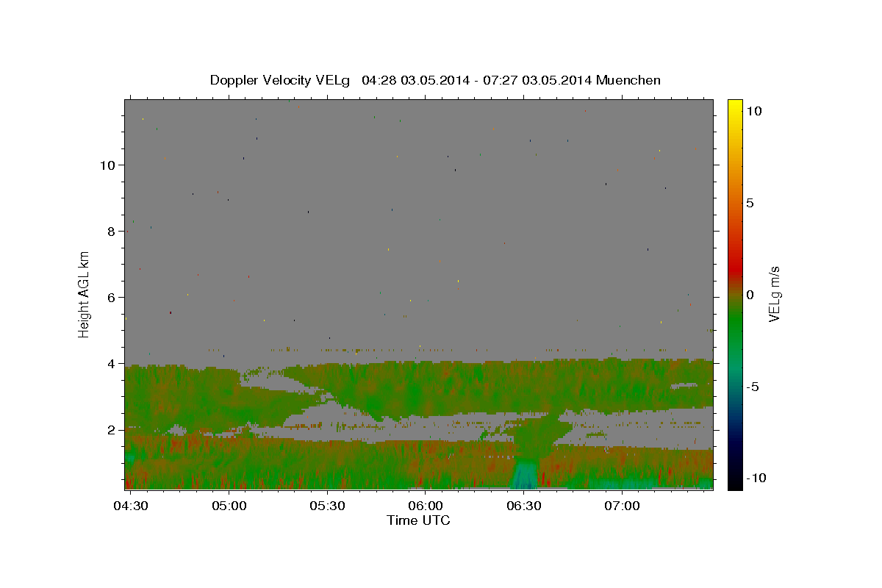Click the 'Muenchen' station name in title
This screenshot has height=588, width=882.
point(628,80)
